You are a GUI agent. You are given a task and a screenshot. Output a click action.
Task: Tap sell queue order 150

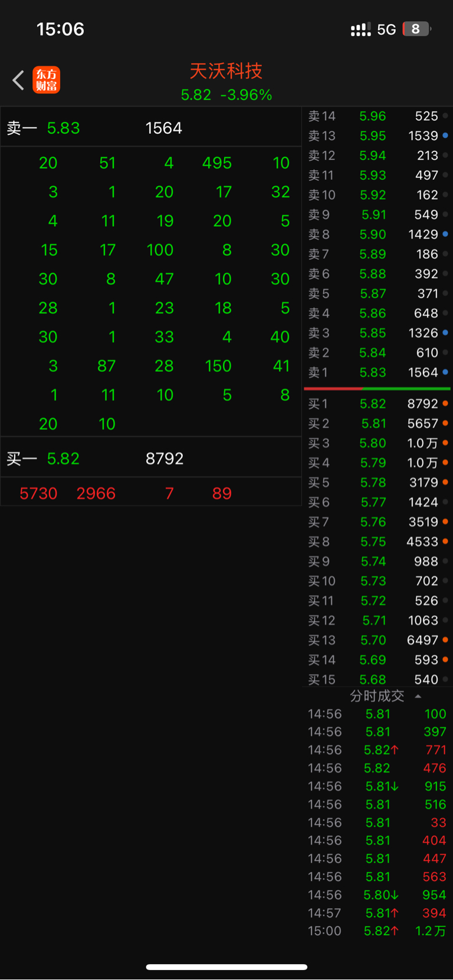coord(218,366)
